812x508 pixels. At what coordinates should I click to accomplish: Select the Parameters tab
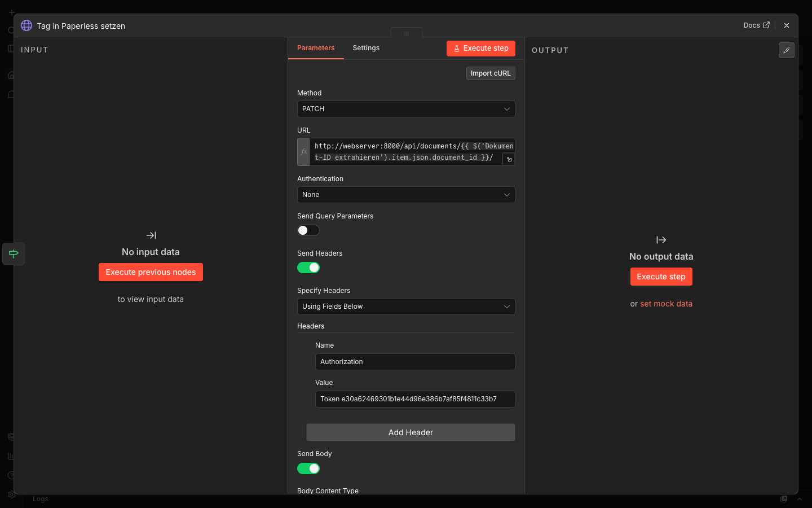(316, 48)
